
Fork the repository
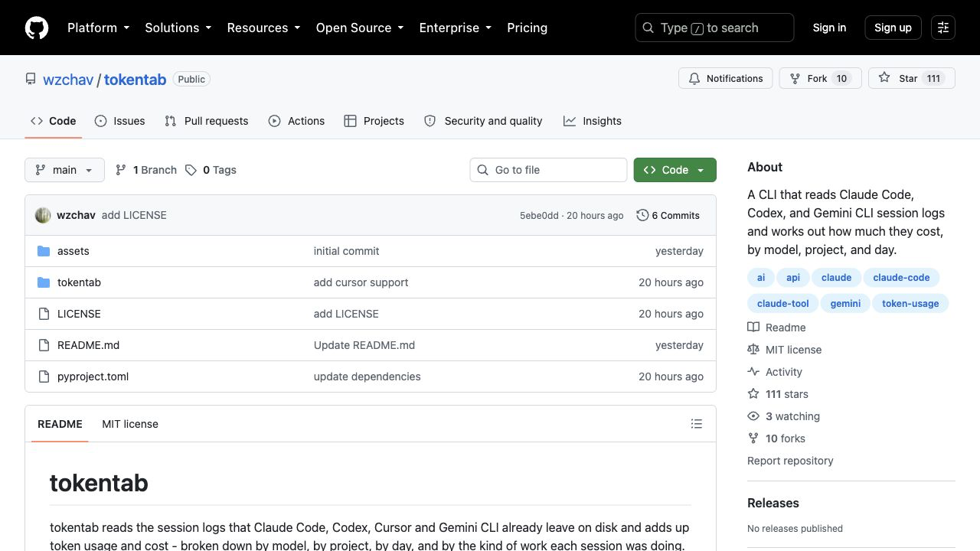(820, 78)
